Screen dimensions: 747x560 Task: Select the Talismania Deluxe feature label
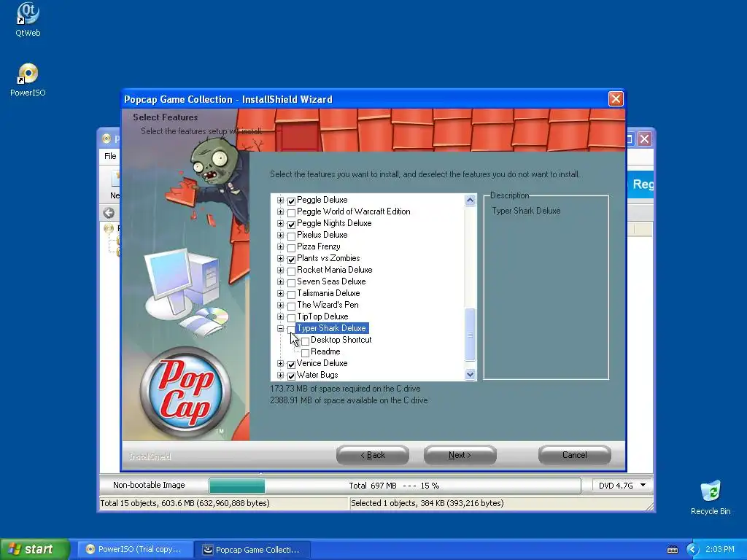(328, 293)
